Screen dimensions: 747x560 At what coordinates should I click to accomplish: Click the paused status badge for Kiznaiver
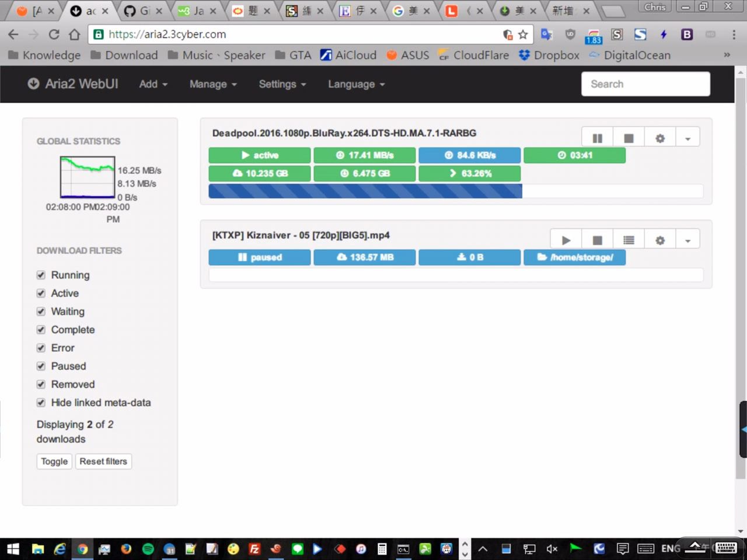click(260, 257)
